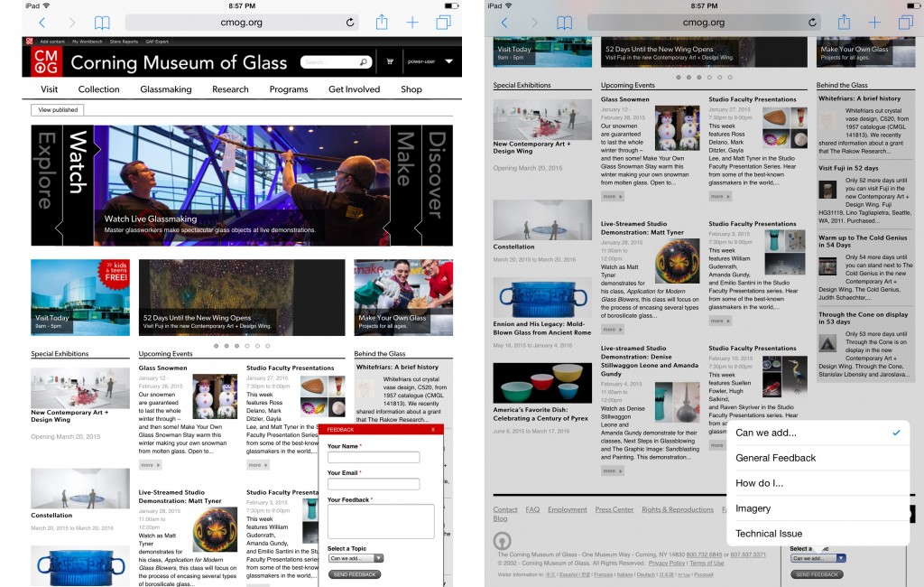Switch to the View published tab
This screenshot has height=587, width=924.
click(57, 110)
